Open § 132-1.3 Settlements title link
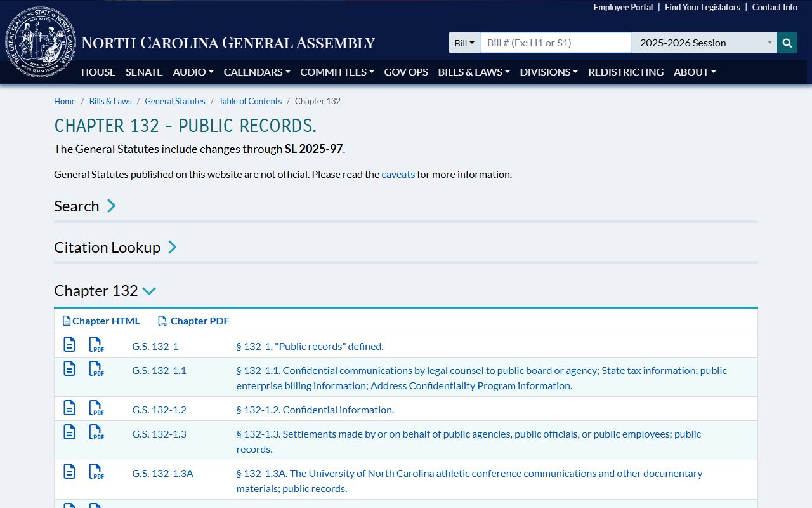The width and height of the screenshot is (812, 508). (469, 441)
